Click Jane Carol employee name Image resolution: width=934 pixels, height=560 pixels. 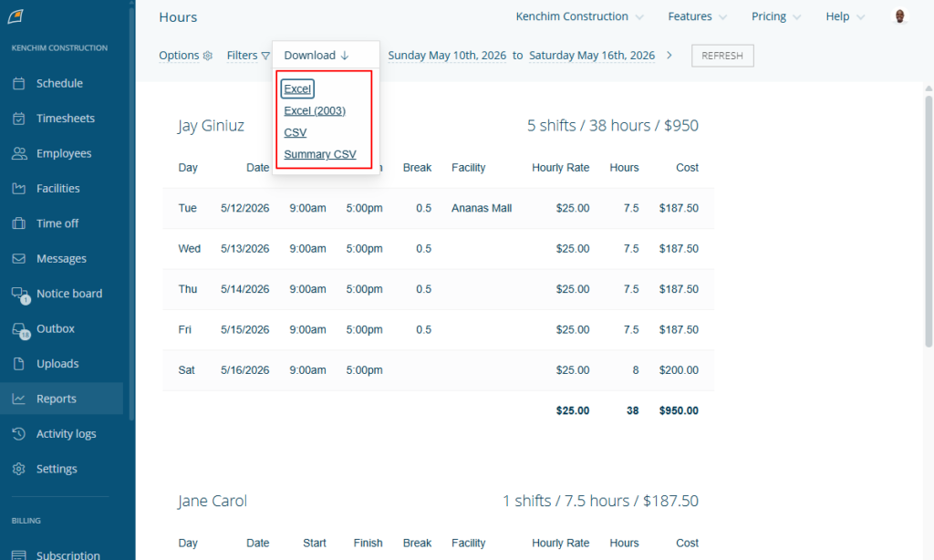point(212,501)
